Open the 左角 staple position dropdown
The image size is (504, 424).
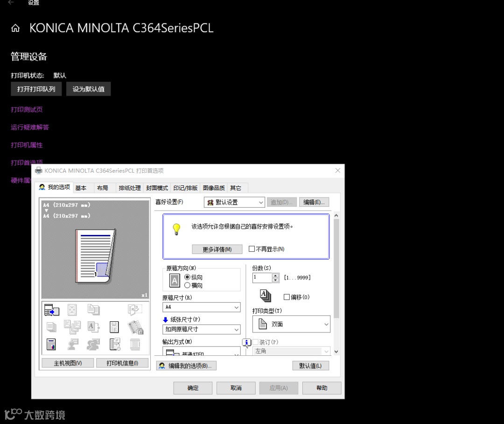pyautogui.click(x=291, y=351)
